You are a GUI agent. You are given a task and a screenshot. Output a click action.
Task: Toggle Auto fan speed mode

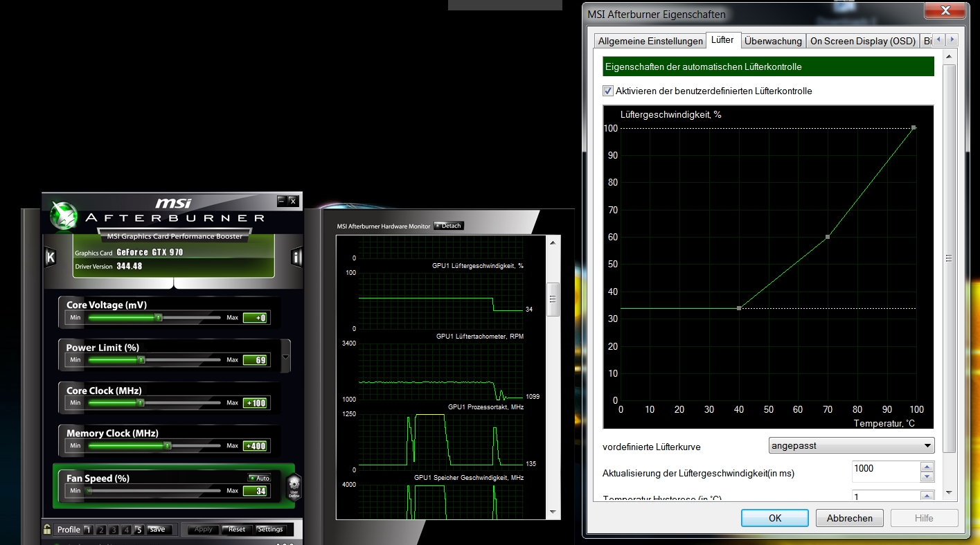coord(259,478)
